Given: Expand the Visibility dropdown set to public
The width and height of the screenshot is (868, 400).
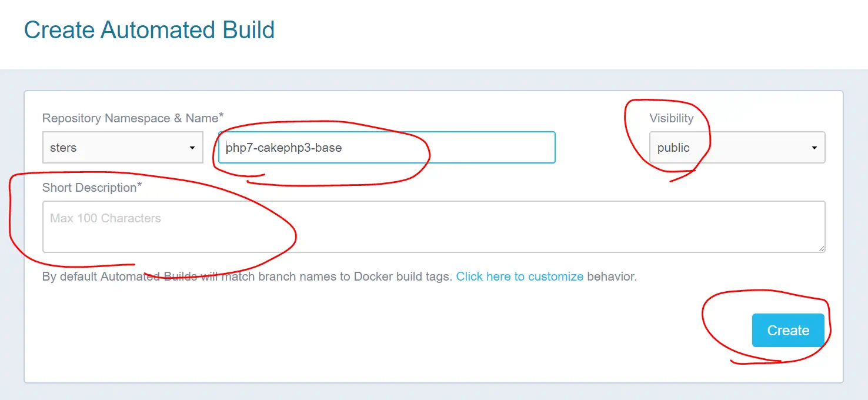Looking at the screenshot, I should pos(736,148).
